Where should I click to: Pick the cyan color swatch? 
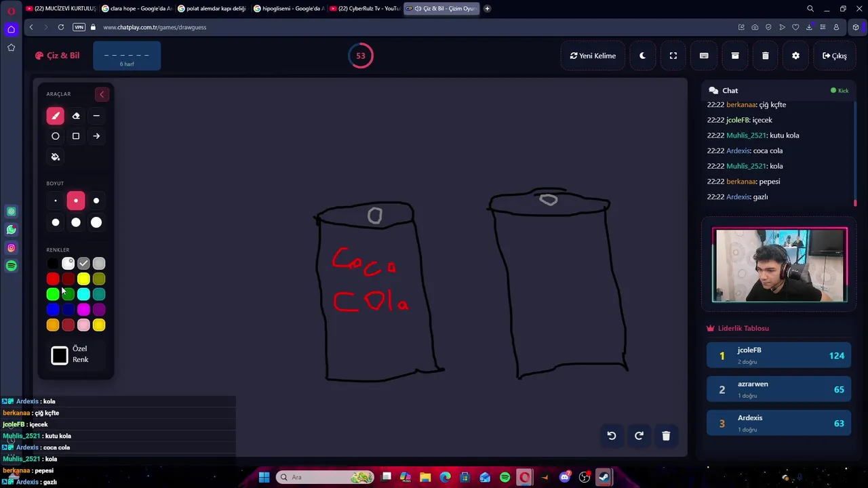[x=83, y=294]
